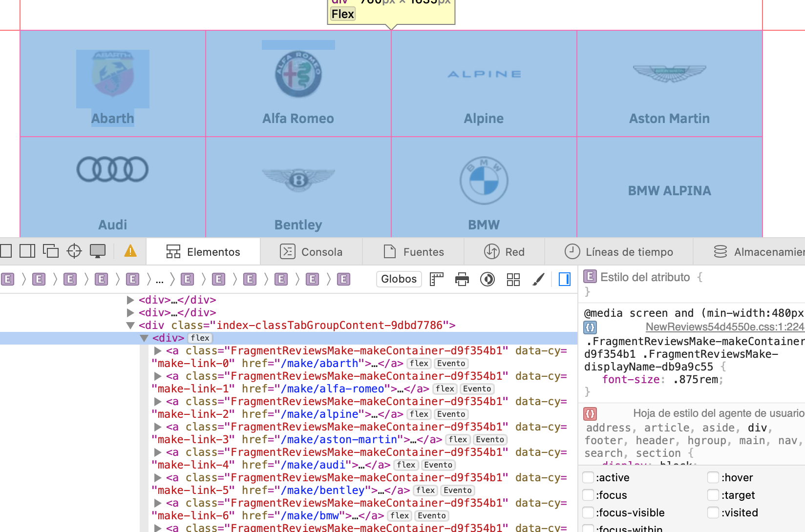Toggle the rulers icon in the elements toolbar

click(436, 279)
